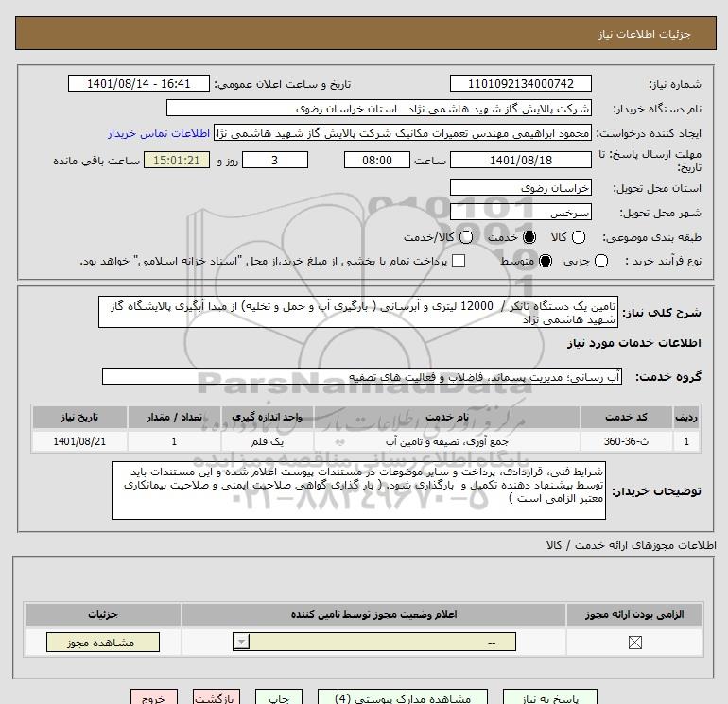Click the تعداد / مقدار column header
Viewport: 728px width, 704px height.
click(174, 417)
